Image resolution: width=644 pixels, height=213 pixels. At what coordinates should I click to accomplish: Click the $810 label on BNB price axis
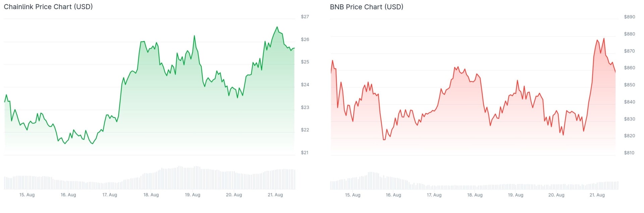coord(629,153)
